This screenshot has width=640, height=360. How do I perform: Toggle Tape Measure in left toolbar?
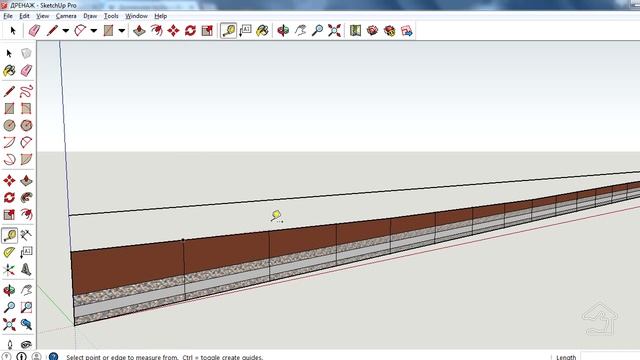coord(10,235)
